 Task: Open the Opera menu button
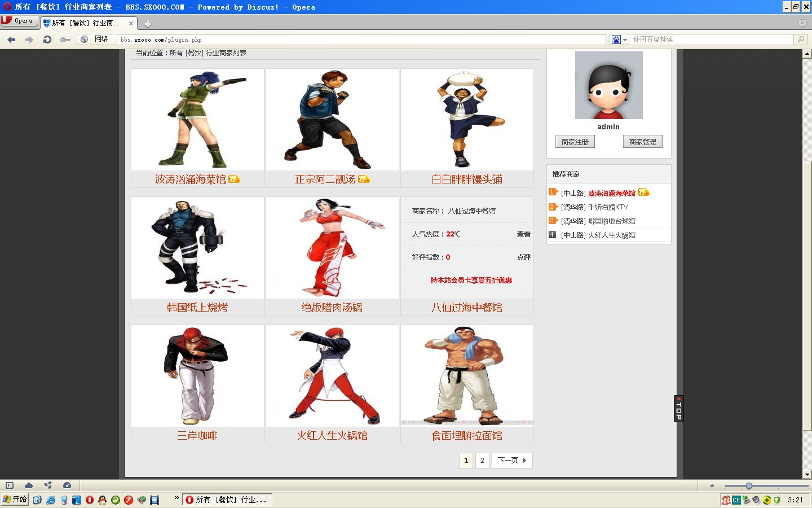click(19, 21)
